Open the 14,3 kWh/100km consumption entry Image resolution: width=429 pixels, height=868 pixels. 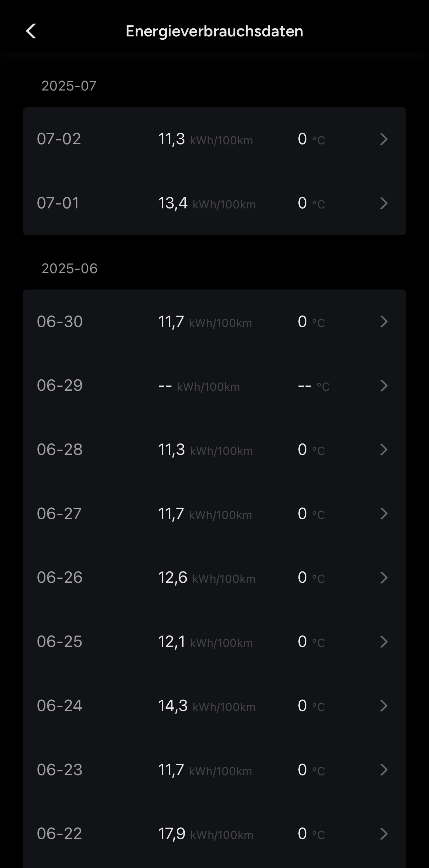tap(206, 706)
